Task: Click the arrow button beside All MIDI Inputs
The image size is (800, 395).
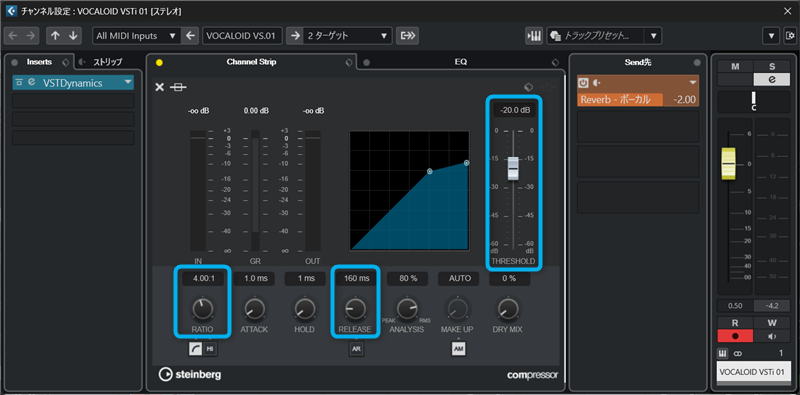Action: click(190, 36)
